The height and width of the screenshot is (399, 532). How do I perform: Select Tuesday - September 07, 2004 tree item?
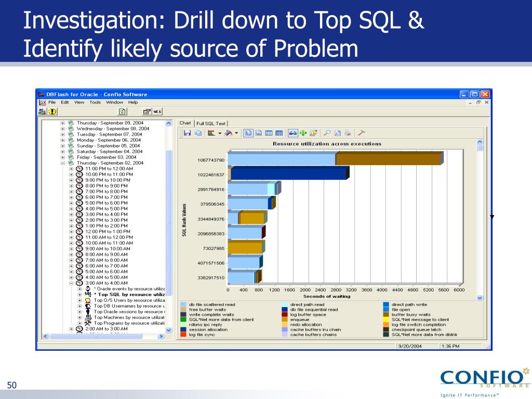[x=109, y=135]
